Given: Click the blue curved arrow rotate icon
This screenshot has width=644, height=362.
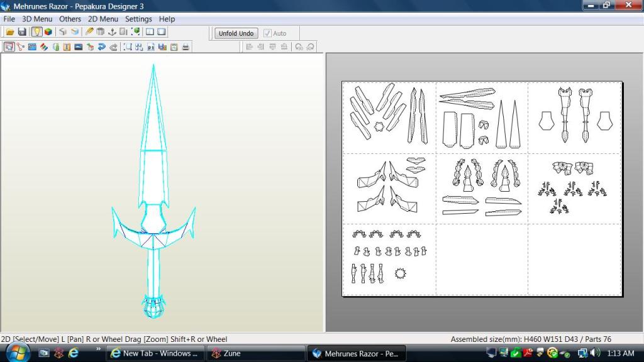Looking at the screenshot, I should pos(101,47).
